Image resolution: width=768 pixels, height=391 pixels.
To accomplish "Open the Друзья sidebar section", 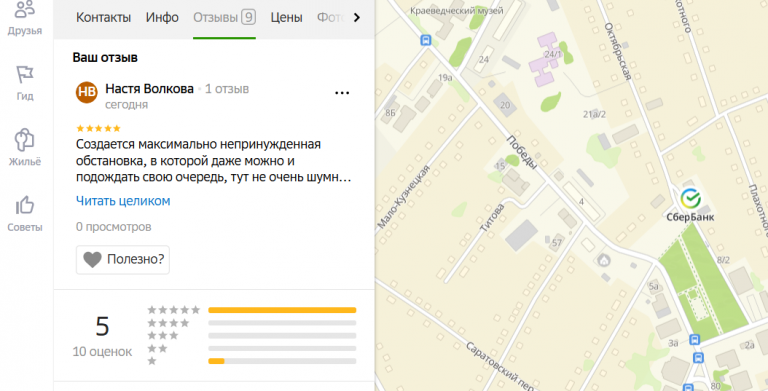I will 24,19.
